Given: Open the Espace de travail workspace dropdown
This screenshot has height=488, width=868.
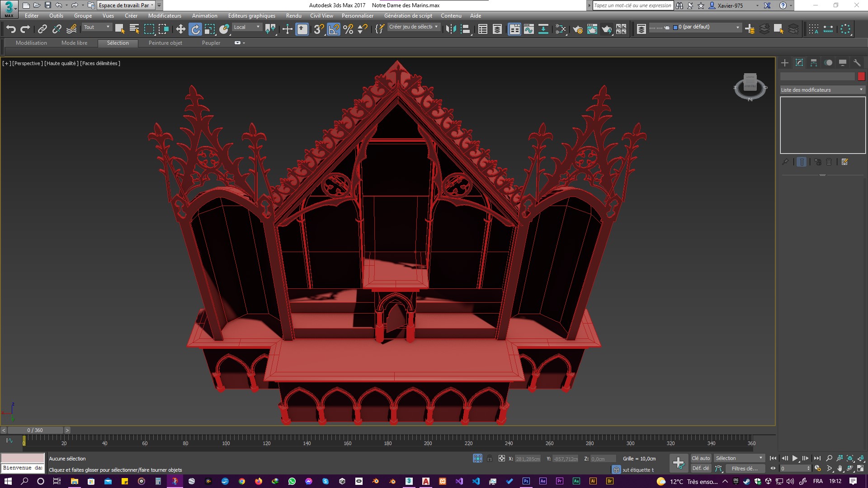Looking at the screenshot, I should pos(127,5).
